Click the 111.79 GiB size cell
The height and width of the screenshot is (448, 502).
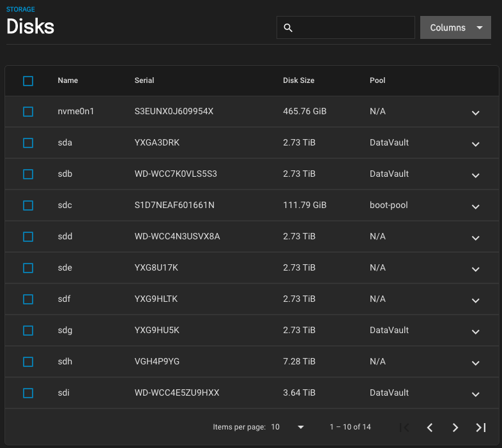[305, 205]
